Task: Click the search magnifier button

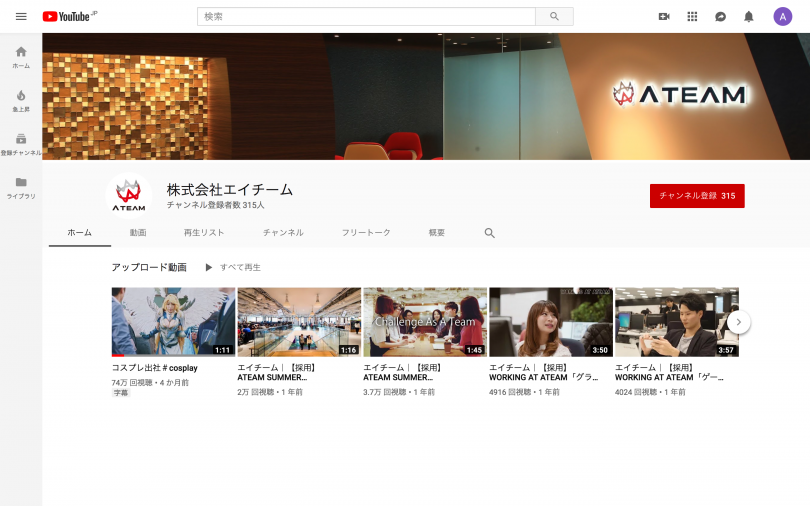Action: [554, 17]
